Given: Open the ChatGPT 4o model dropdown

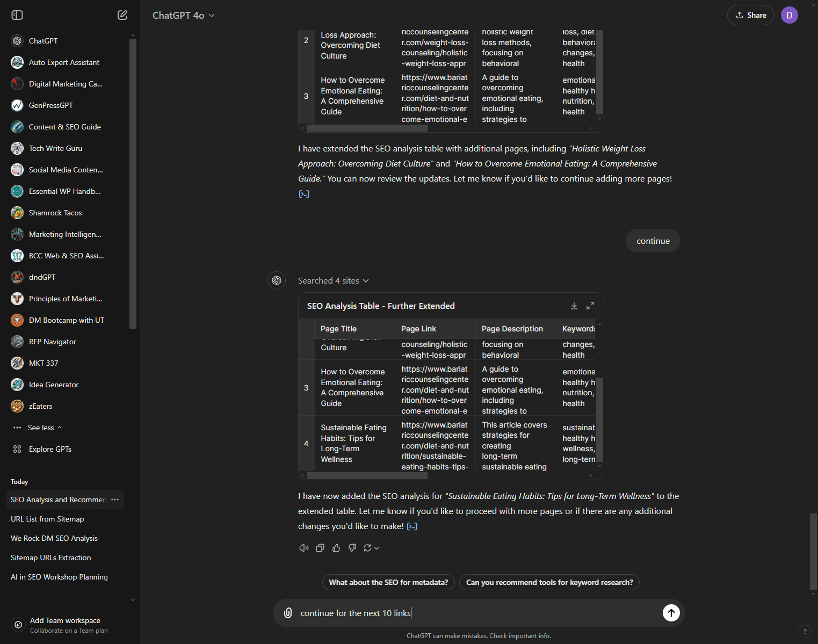Looking at the screenshot, I should coord(184,16).
